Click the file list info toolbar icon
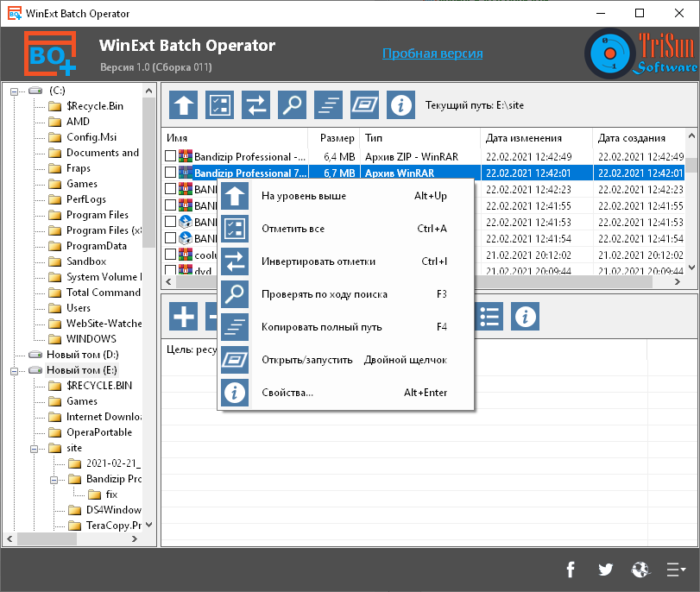Image resolution: width=700 pixels, height=592 pixels. 400,105
